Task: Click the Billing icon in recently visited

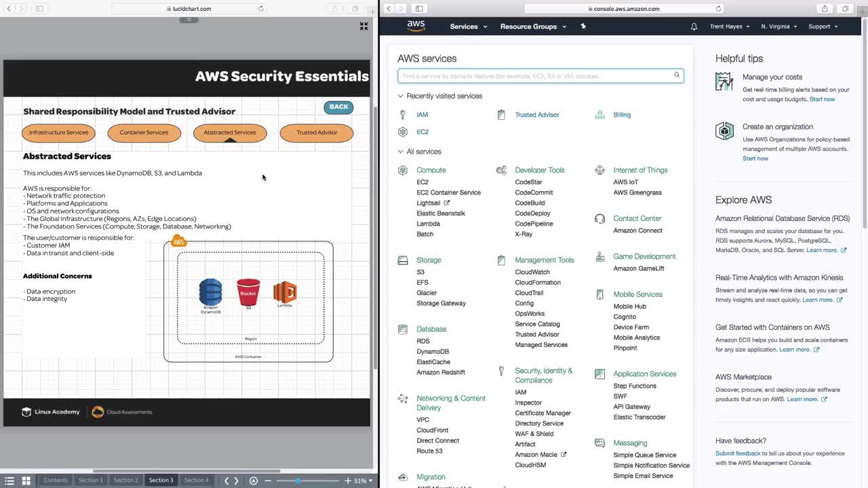Action: tap(599, 115)
